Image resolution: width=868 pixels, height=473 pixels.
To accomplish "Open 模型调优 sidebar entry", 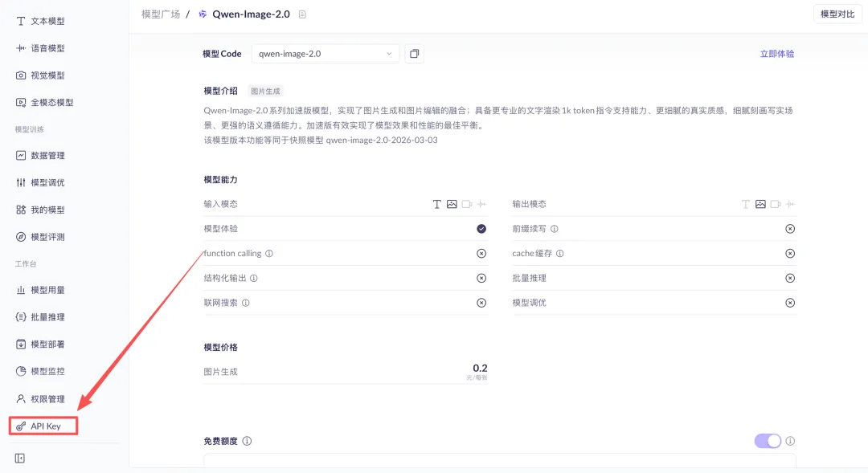I will tap(47, 182).
